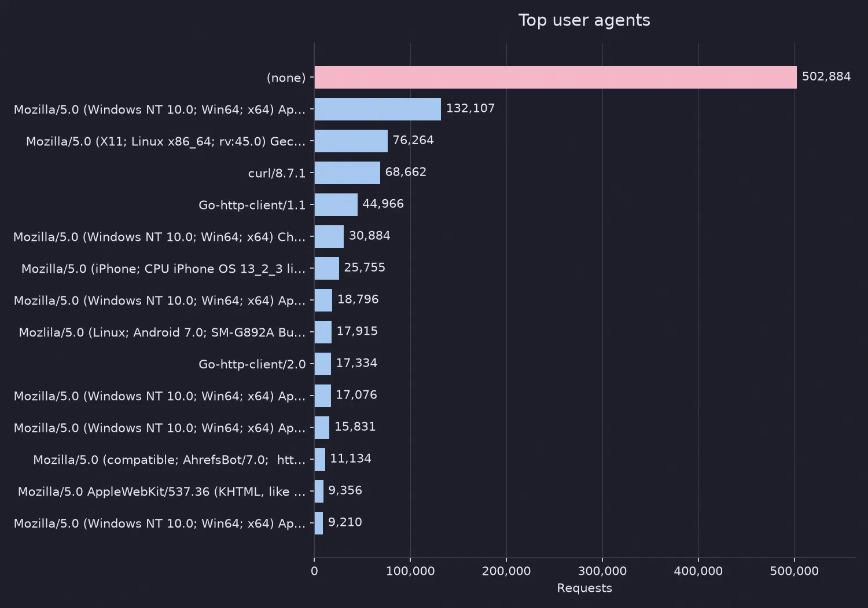This screenshot has height=608, width=868.
Task: Select the bar valued 132,107
Action: click(x=378, y=109)
